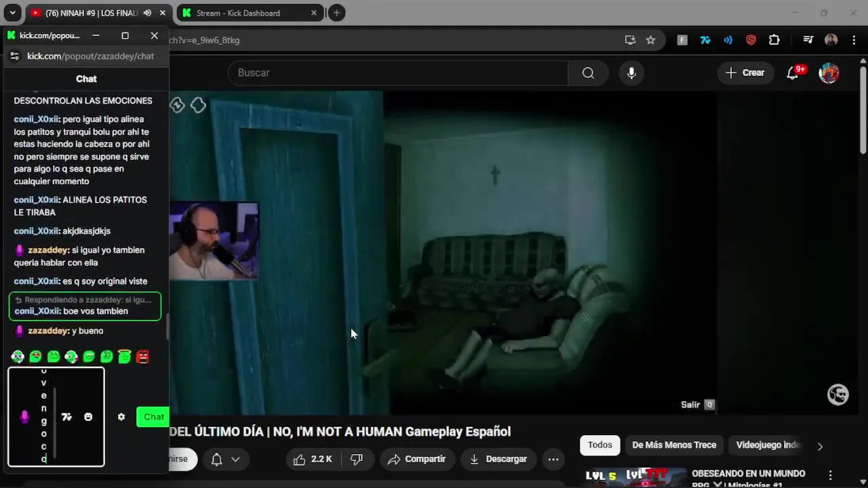The width and height of the screenshot is (868, 488).
Task: Send message with green Chat button
Action: tap(153, 417)
